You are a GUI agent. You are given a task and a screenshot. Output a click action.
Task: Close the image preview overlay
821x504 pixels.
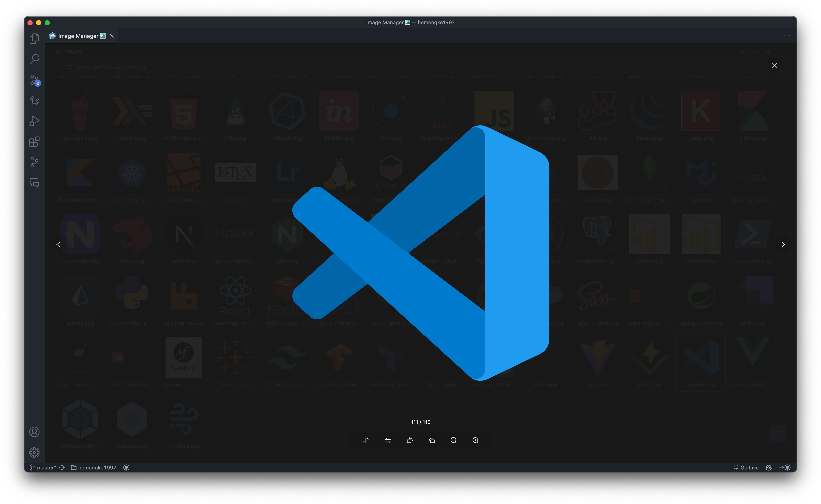(775, 65)
